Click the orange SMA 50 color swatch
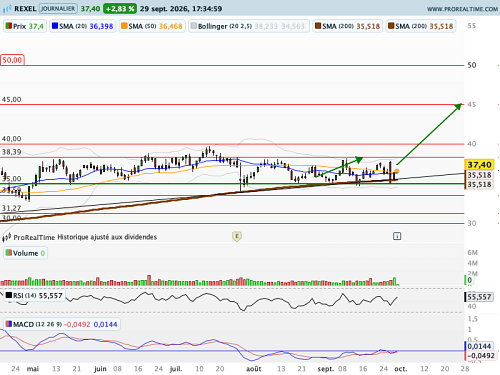 [124, 26]
